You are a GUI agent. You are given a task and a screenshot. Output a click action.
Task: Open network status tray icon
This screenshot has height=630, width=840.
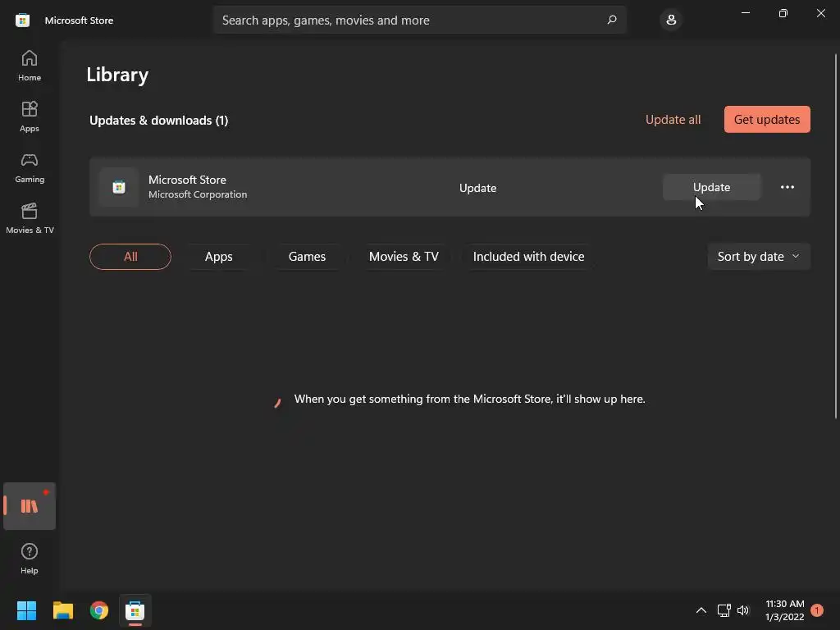[724, 610]
